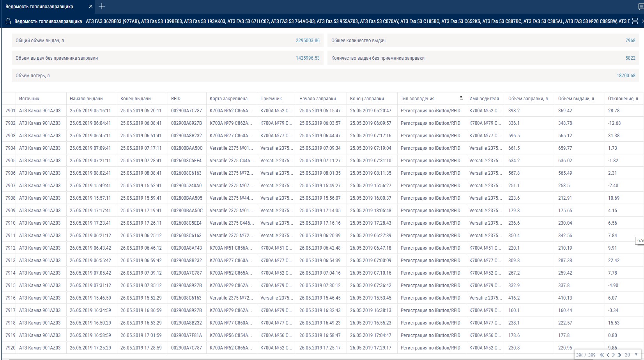This screenshot has height=360, width=644.
Task: Click refuel start time 26.05.2019 06:20:39
Action: (320, 236)
